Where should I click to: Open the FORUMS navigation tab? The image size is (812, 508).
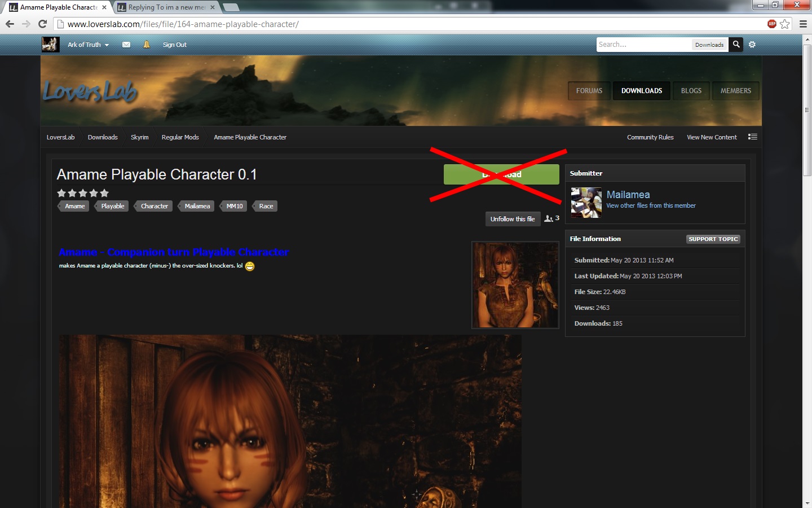589,90
